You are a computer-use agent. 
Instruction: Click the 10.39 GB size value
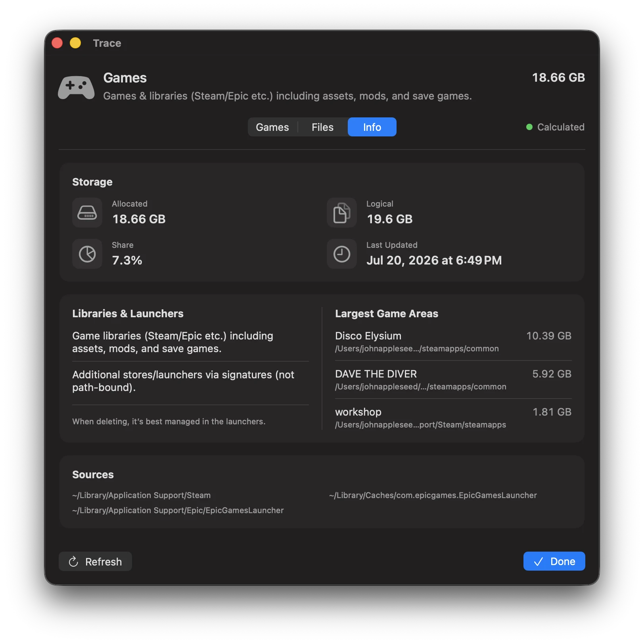coord(549,336)
